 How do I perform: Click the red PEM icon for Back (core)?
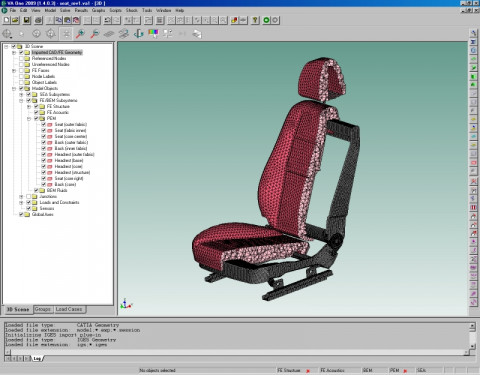tap(50, 184)
